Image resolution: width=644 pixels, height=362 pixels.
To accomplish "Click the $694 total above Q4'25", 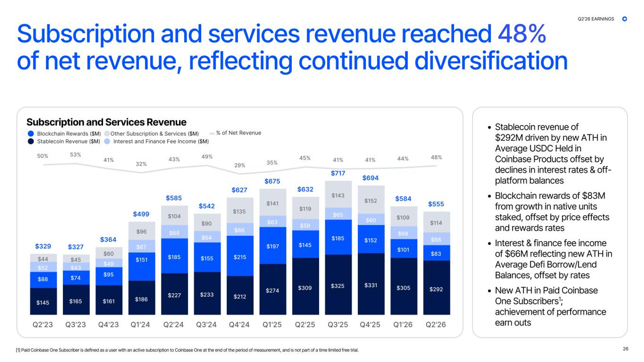I will click(370, 178).
